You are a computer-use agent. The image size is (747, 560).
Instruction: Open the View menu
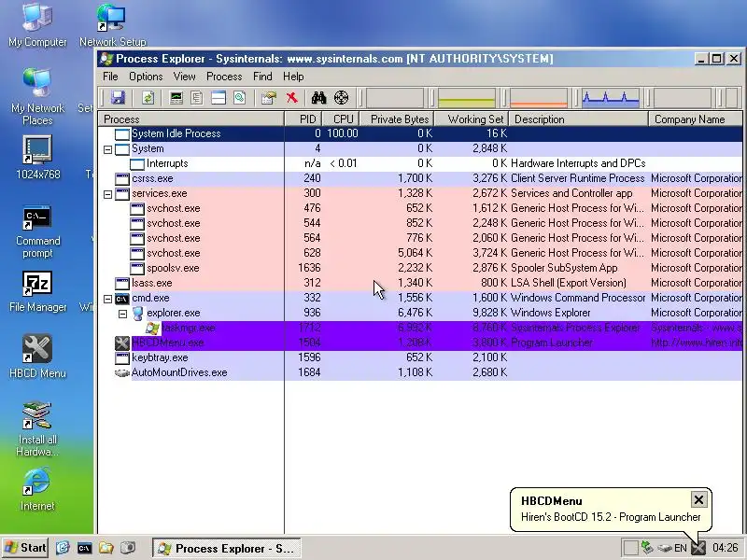pos(184,77)
